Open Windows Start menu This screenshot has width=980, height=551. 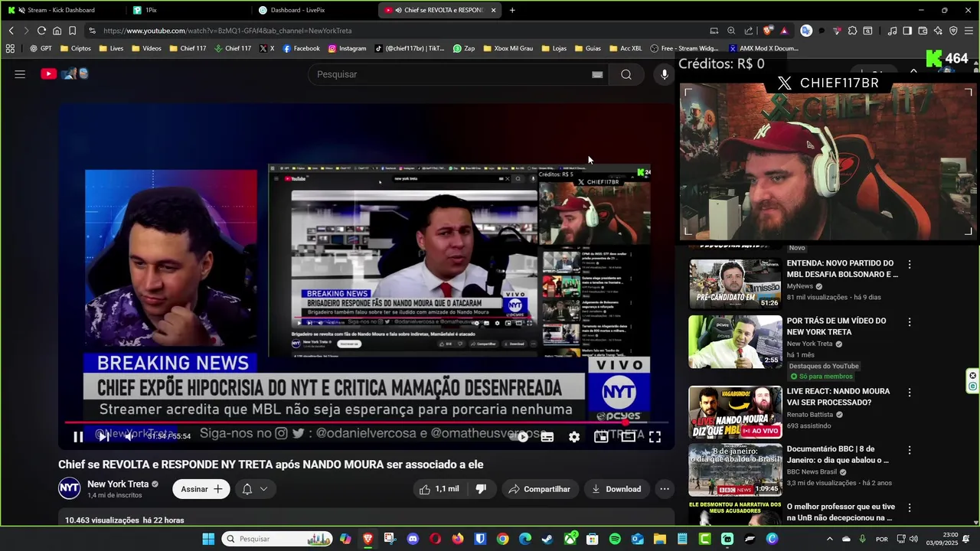208,539
